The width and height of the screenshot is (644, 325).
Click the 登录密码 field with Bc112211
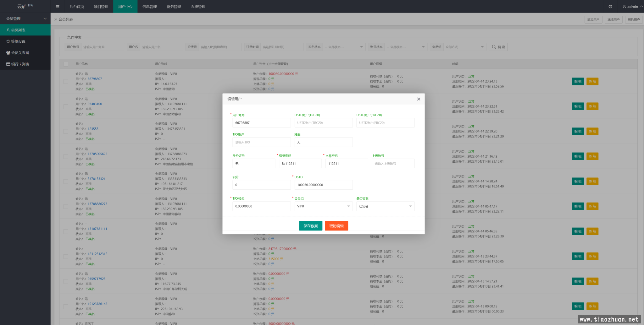(x=300, y=164)
